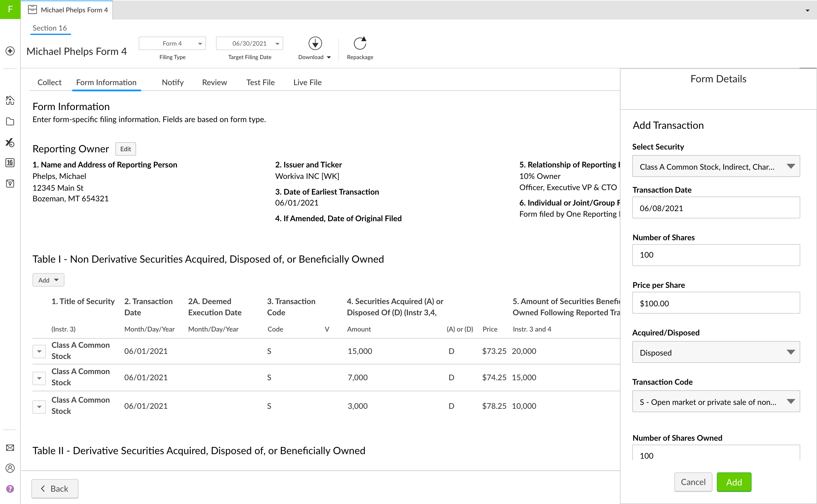This screenshot has width=817, height=504.
Task: Open the Add dropdown under Table I
Action: click(48, 280)
